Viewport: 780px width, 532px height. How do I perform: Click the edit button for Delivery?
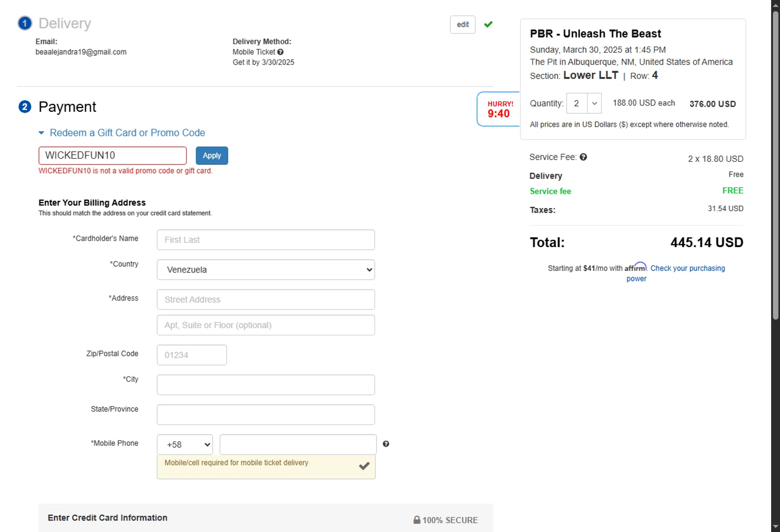[x=463, y=24]
